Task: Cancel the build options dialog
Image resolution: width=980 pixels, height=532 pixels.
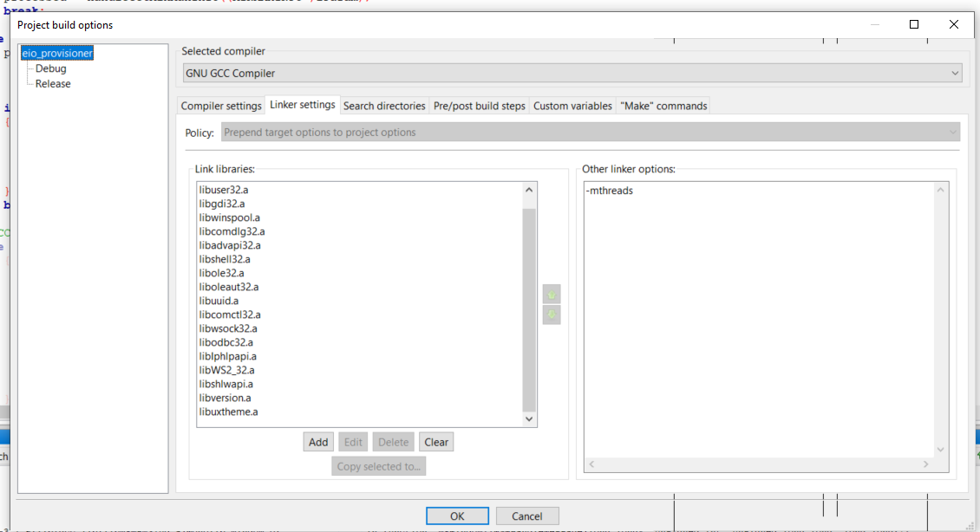Action: [x=527, y=516]
